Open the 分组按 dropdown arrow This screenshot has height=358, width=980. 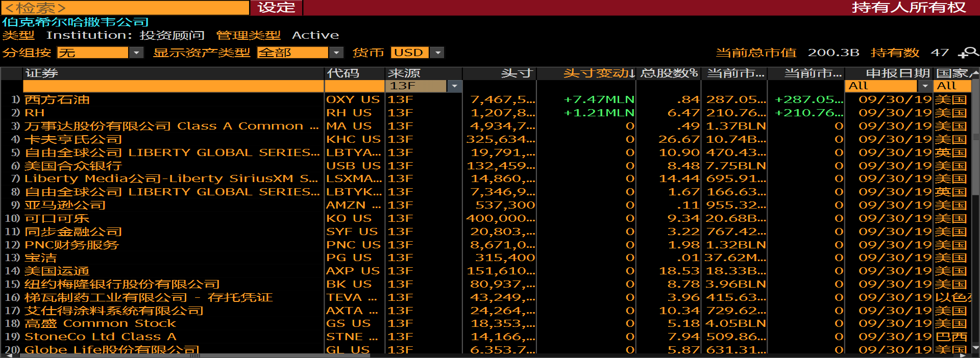tap(136, 53)
